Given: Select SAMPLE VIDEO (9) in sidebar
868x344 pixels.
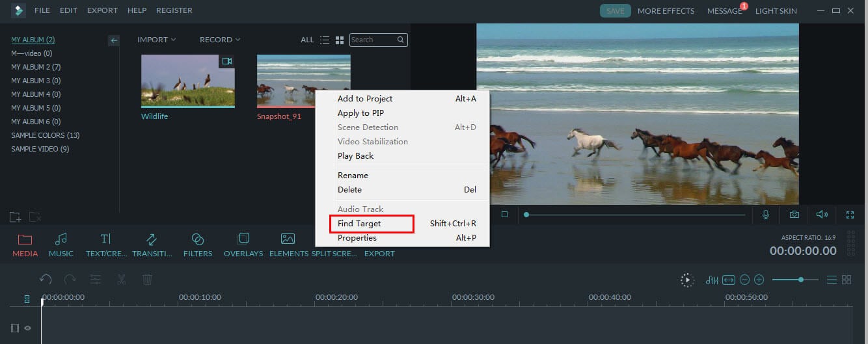Looking at the screenshot, I should (40, 149).
